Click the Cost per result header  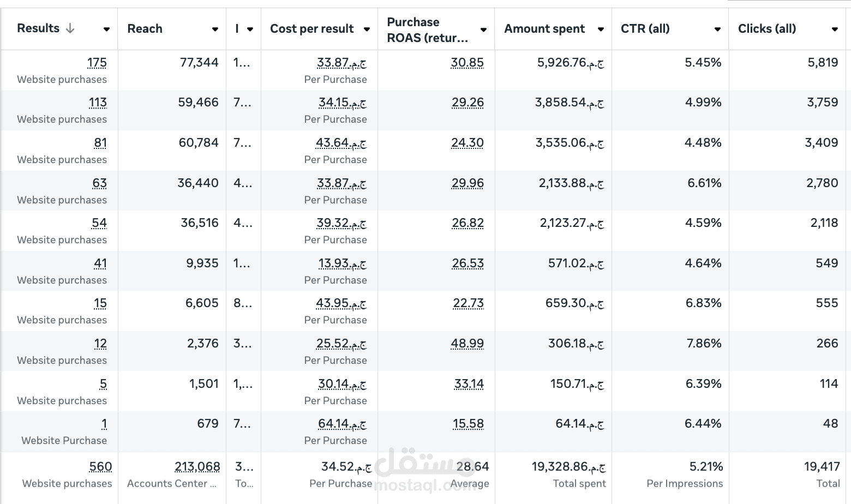[x=312, y=29]
